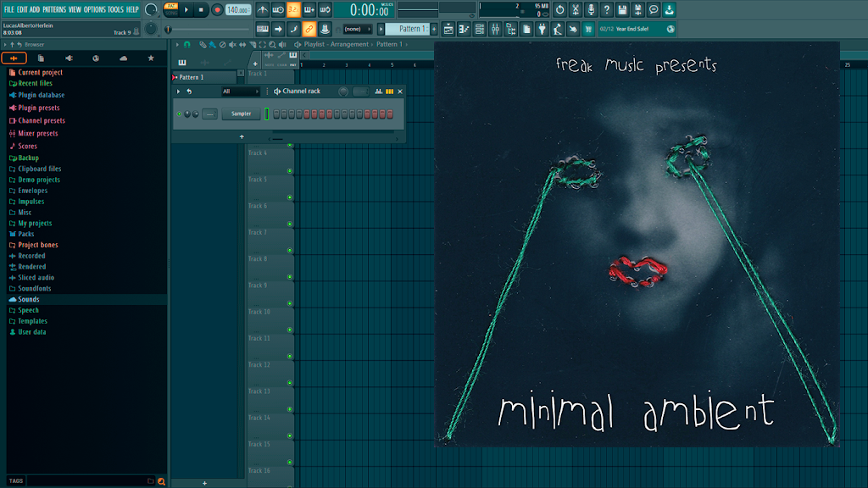Open the help question mark icon
The height and width of the screenshot is (488, 868).
pyautogui.click(x=607, y=9)
